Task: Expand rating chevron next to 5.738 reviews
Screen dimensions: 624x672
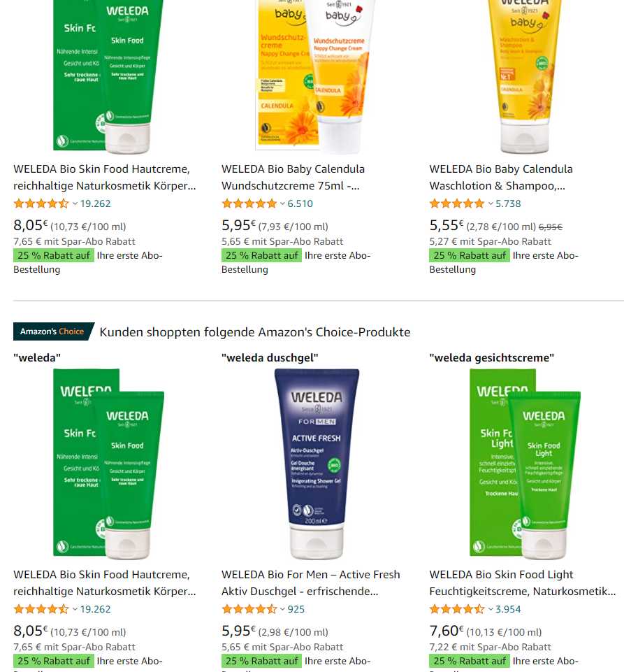Action: pos(491,204)
